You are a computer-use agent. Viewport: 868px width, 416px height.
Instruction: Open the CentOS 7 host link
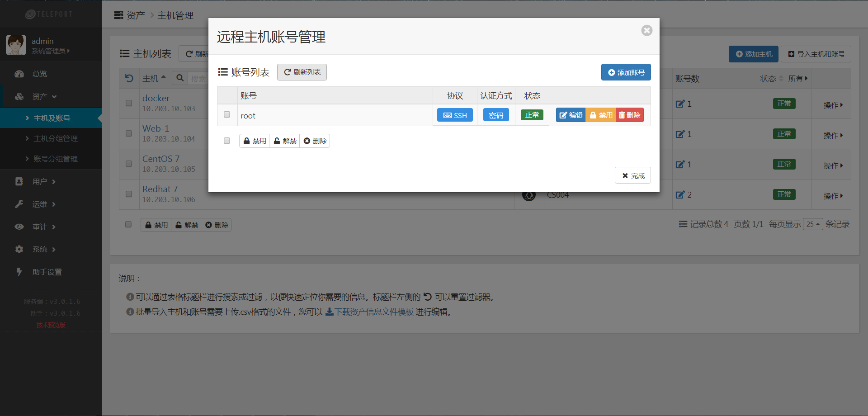tap(161, 159)
